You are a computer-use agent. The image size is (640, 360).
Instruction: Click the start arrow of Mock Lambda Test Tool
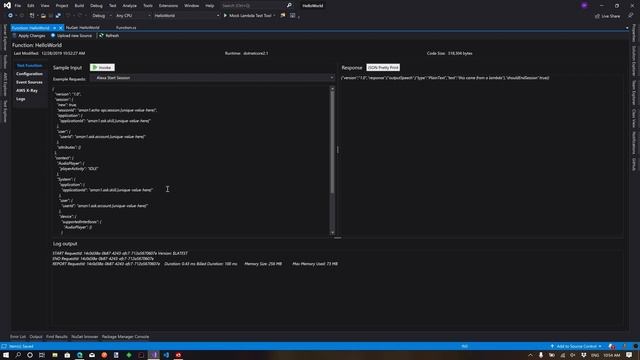tap(225, 16)
